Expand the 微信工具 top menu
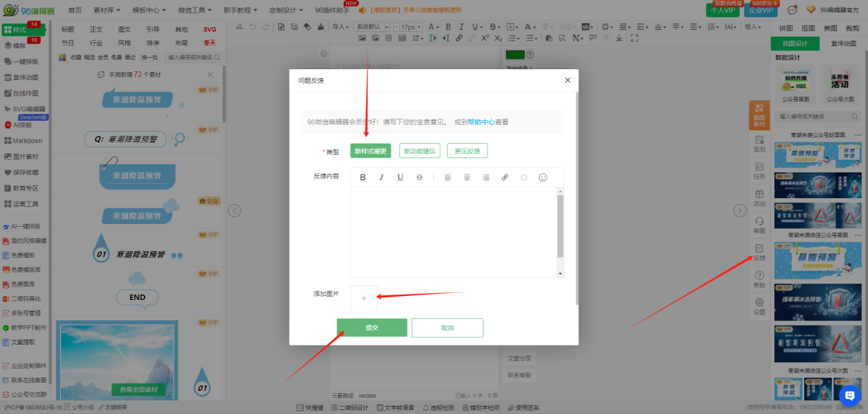Viewport: 868px width, 414px height. coord(195,10)
